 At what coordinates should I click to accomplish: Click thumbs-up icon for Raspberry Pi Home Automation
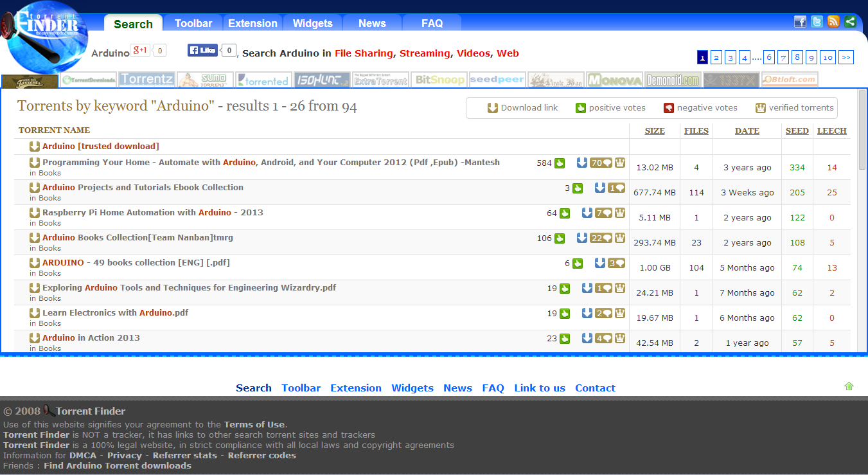(565, 213)
